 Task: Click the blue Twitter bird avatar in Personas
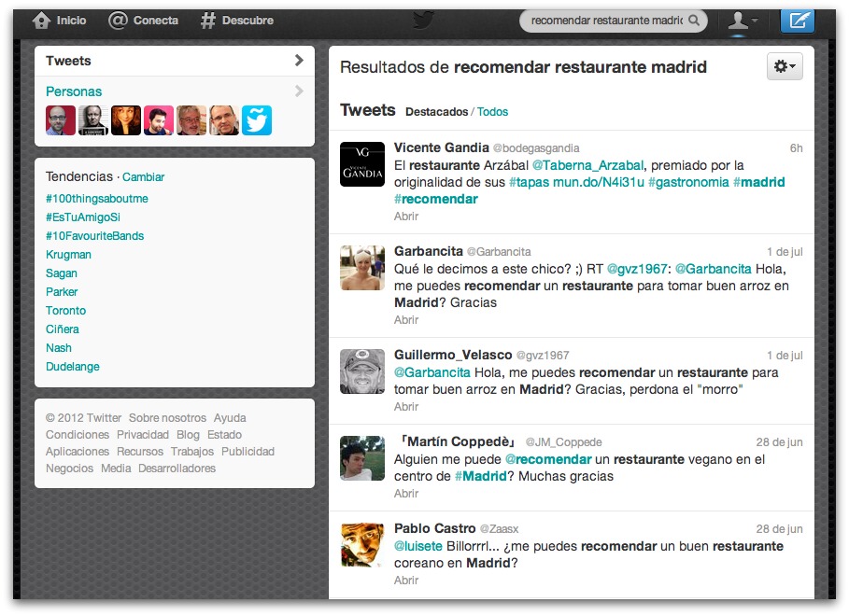(x=257, y=120)
